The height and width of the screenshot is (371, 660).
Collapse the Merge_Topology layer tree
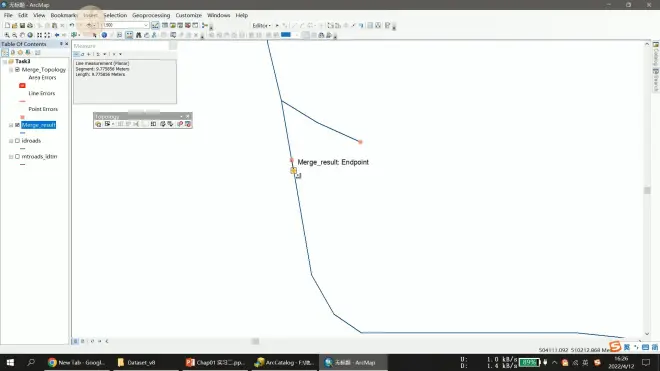(11, 69)
